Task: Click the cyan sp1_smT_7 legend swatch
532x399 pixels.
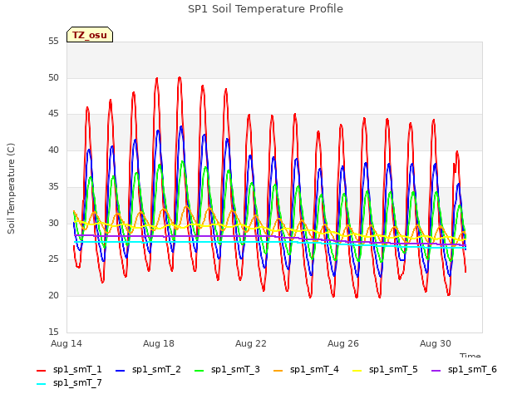Action: [41, 384]
